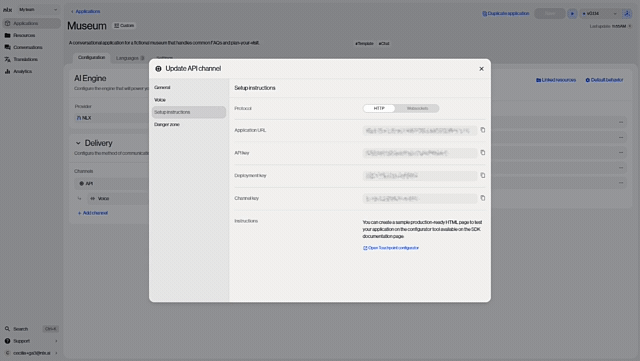Image resolution: width=640 pixels, height=361 pixels.
Task: Expand the Support menu
Action: (31, 341)
